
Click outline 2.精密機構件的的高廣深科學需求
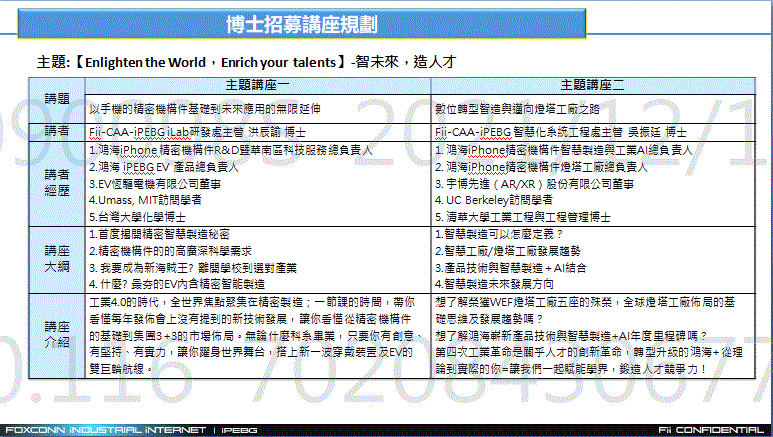point(171,251)
